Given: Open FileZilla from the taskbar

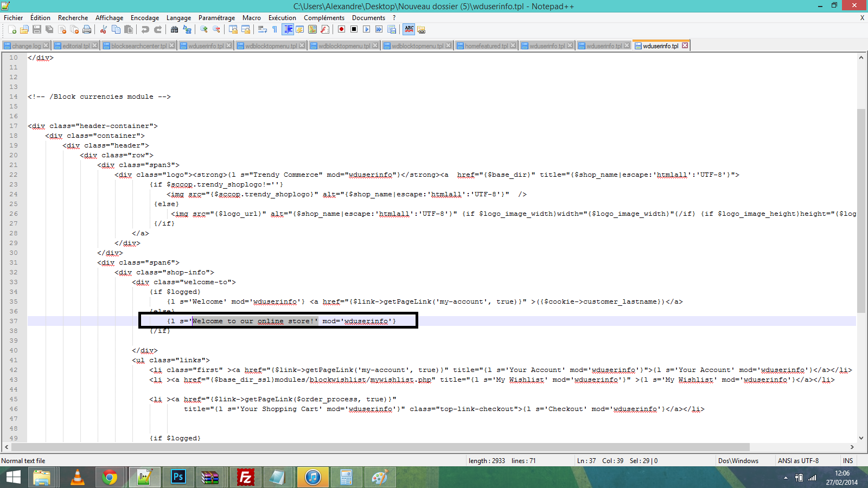Looking at the screenshot, I should click(246, 477).
